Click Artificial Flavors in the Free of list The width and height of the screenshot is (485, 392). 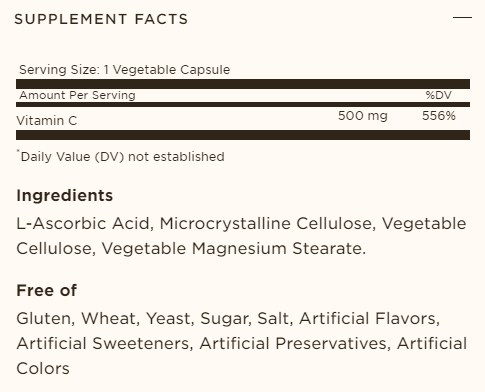[x=369, y=318]
